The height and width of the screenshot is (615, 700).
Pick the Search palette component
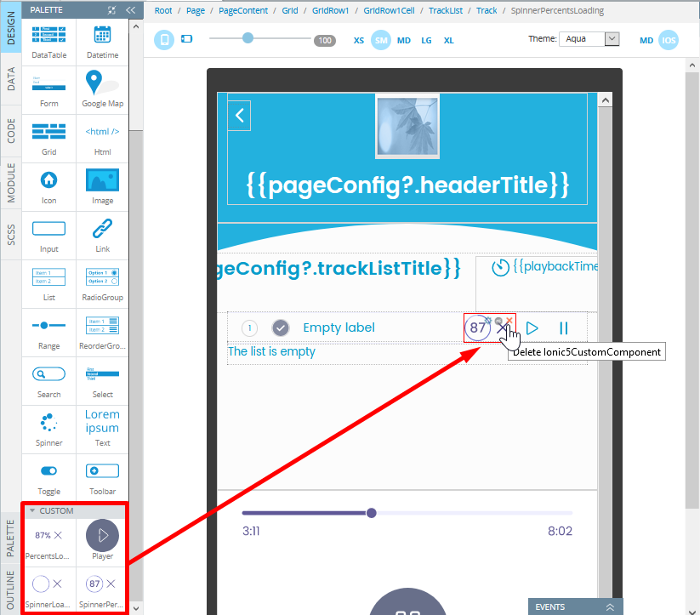click(x=48, y=381)
